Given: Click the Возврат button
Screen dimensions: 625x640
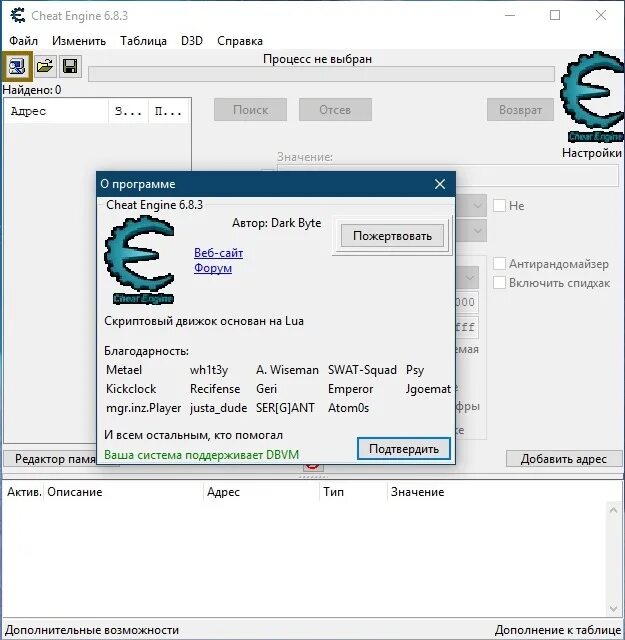Looking at the screenshot, I should click(520, 109).
